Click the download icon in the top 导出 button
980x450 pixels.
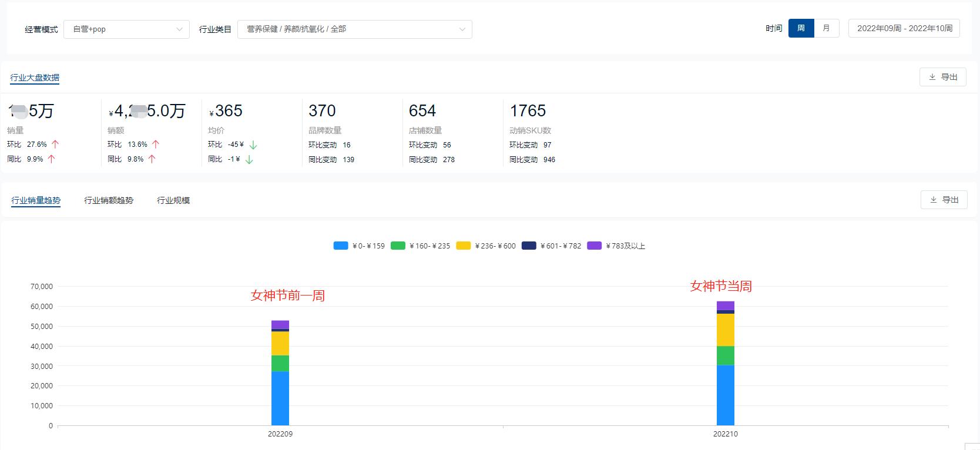point(932,77)
